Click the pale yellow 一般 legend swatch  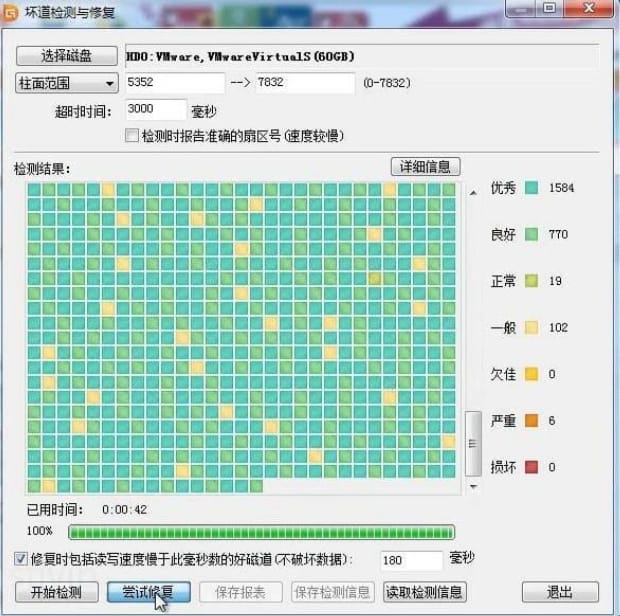532,328
